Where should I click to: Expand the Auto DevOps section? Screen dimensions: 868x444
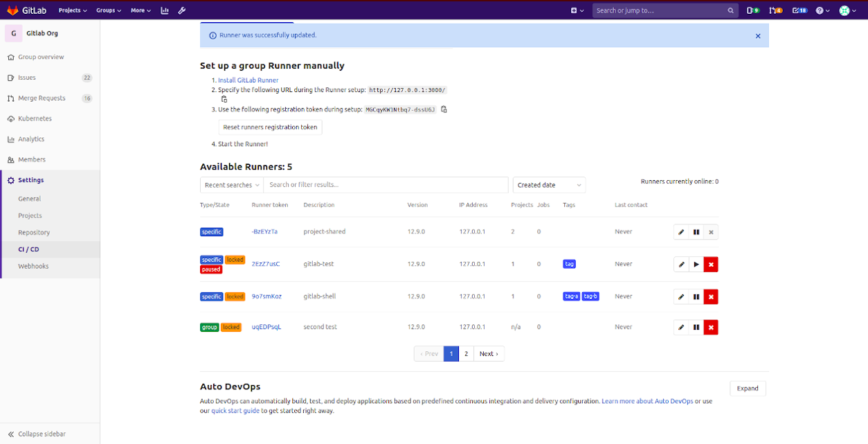pyautogui.click(x=748, y=388)
